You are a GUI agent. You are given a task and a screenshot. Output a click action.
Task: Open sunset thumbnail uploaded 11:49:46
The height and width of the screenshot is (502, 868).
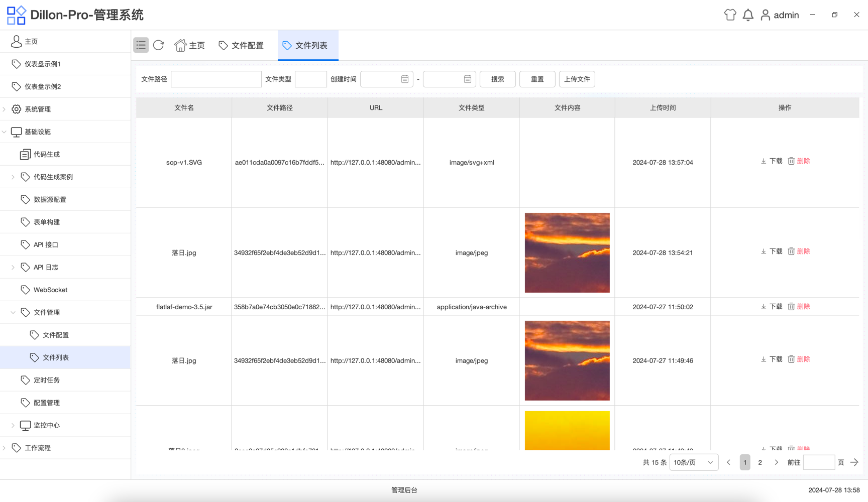click(567, 360)
